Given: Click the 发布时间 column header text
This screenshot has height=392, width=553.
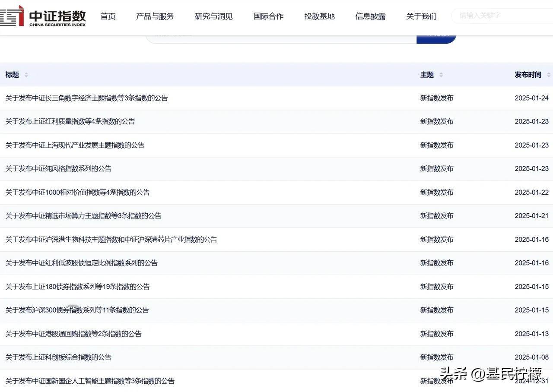Looking at the screenshot, I should tap(528, 75).
